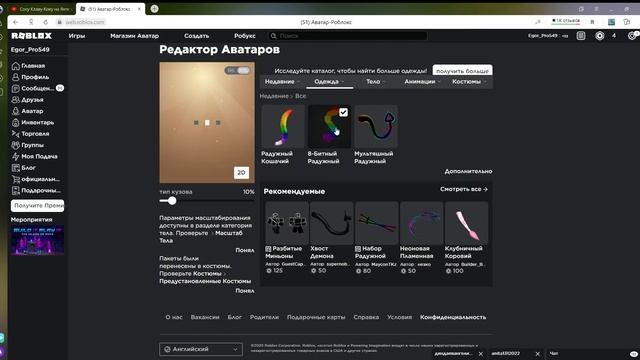640x360 pixels.
Task: Toggle the avatar preview switch
Action: pyautogui.click(x=237, y=70)
